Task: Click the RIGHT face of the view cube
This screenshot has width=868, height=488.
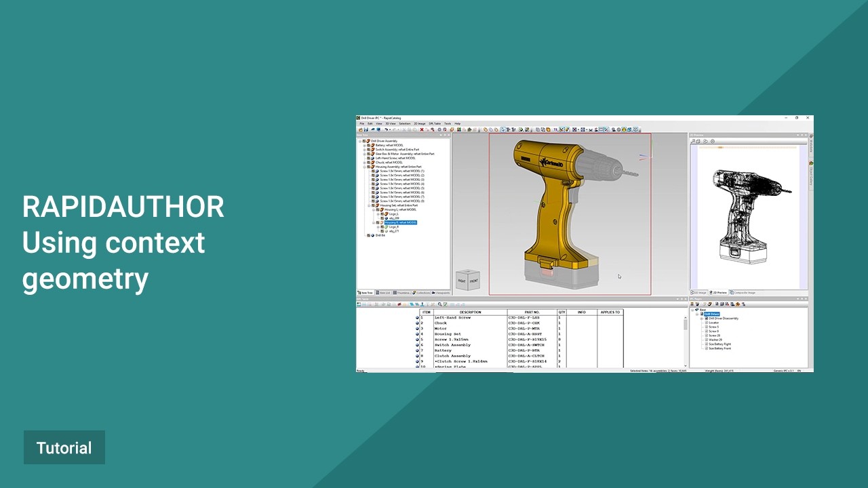Action: point(462,280)
